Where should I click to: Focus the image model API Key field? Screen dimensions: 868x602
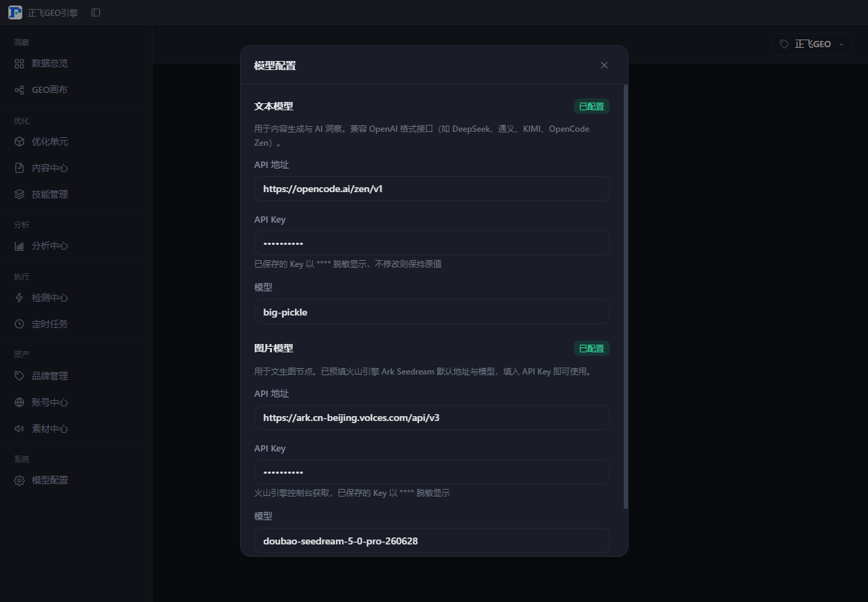coord(432,472)
